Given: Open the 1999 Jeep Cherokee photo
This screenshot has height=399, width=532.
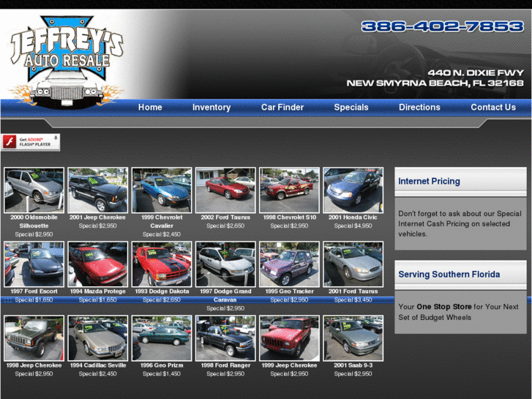Looking at the screenshot, I should [x=289, y=338].
